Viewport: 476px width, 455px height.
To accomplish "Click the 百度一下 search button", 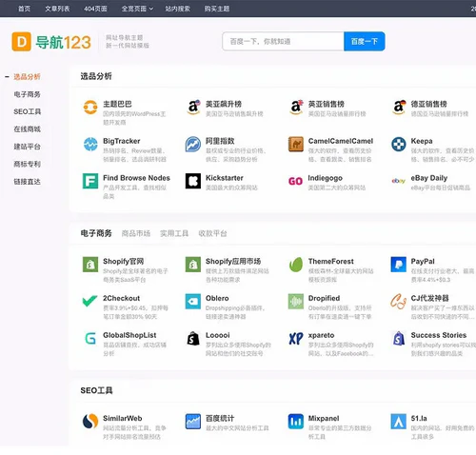I will tap(365, 41).
